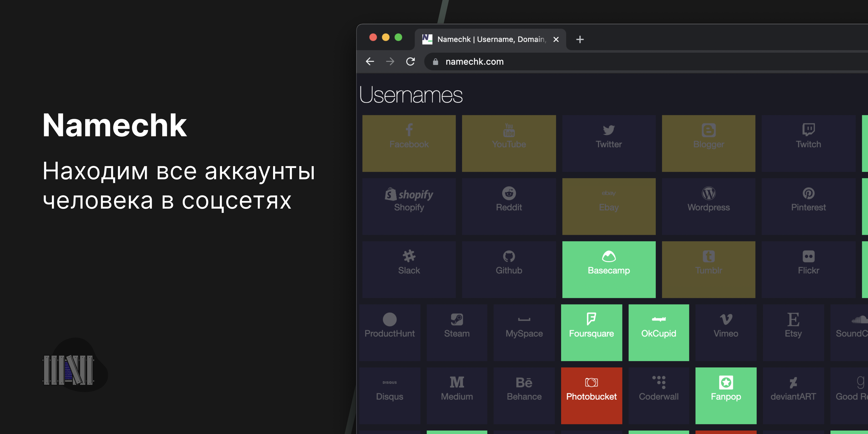The height and width of the screenshot is (434, 868).
Task: Select the Twitch tile
Action: [808, 143]
